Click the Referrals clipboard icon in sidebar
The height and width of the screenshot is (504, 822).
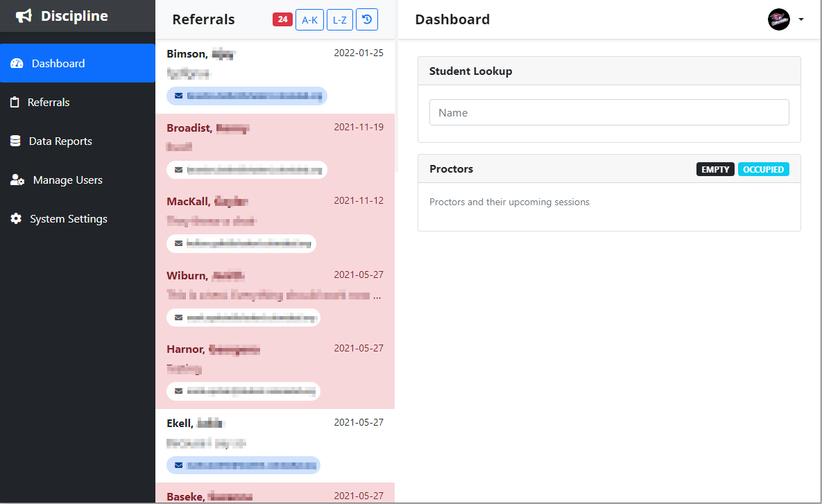click(x=15, y=103)
